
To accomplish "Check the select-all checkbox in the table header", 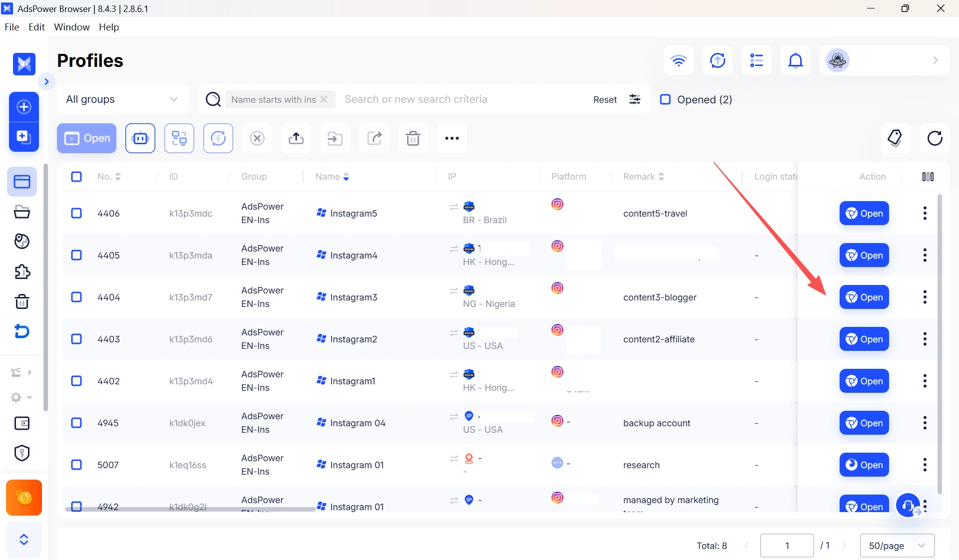I will tap(76, 177).
